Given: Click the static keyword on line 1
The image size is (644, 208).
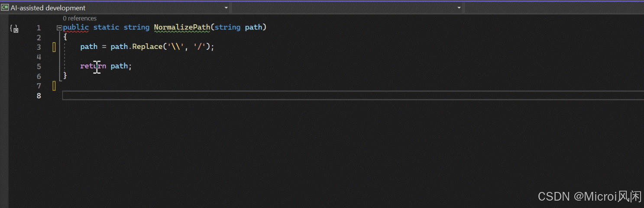Looking at the screenshot, I should [106, 27].
